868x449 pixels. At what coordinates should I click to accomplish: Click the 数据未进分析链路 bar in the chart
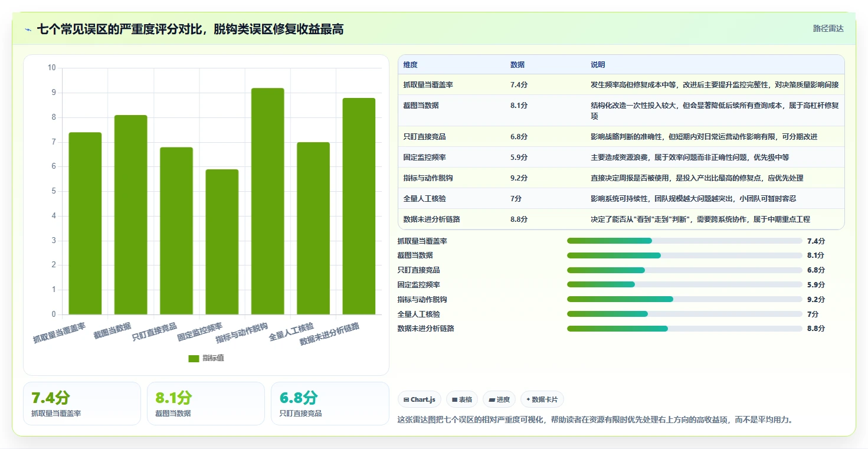359,207
